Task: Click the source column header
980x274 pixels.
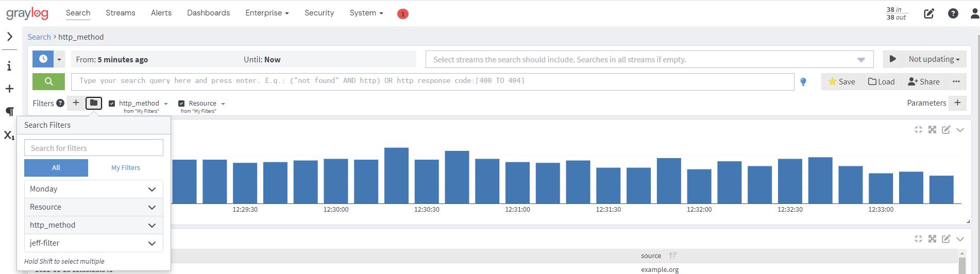Action: pyautogui.click(x=651, y=256)
